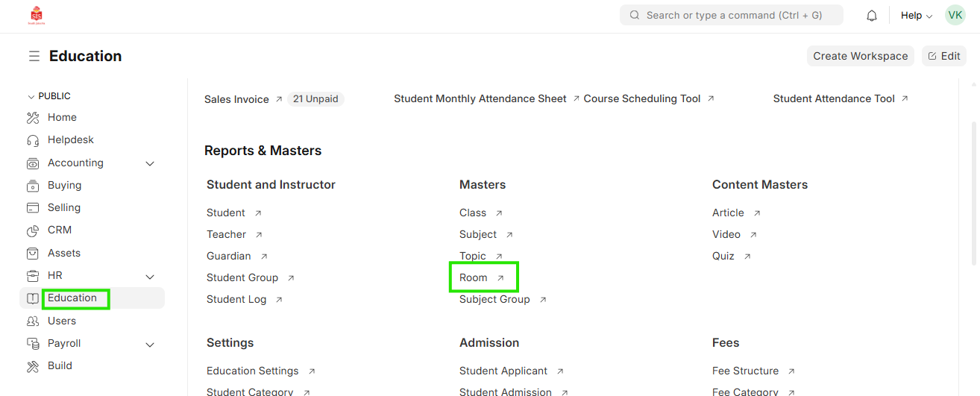Click the Build tools icon

33,366
